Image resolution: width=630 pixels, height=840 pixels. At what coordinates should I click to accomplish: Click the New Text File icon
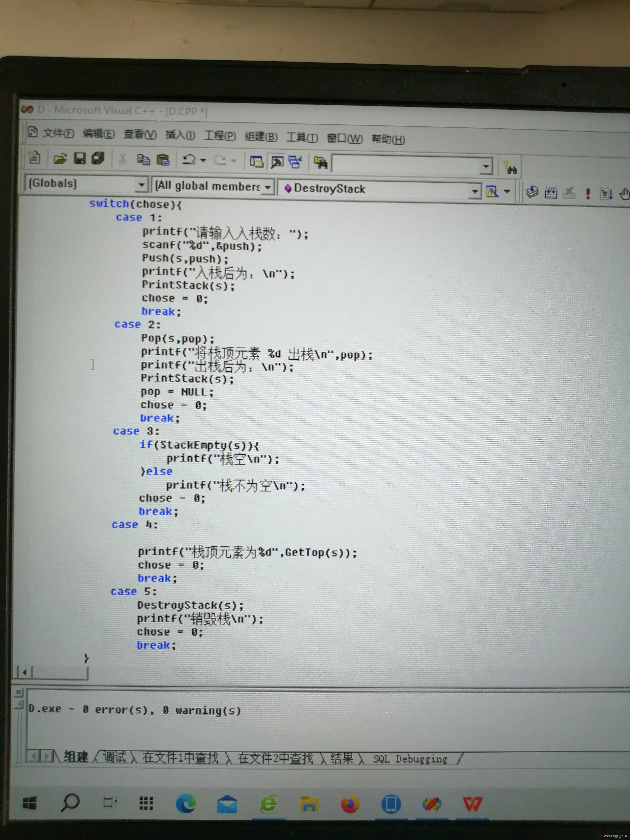(35, 157)
